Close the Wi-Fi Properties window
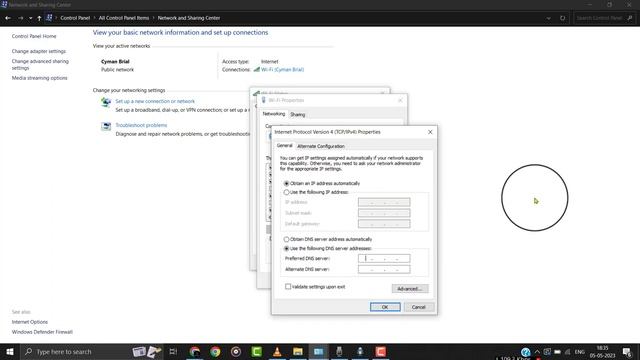The width and height of the screenshot is (640, 360). [x=400, y=100]
